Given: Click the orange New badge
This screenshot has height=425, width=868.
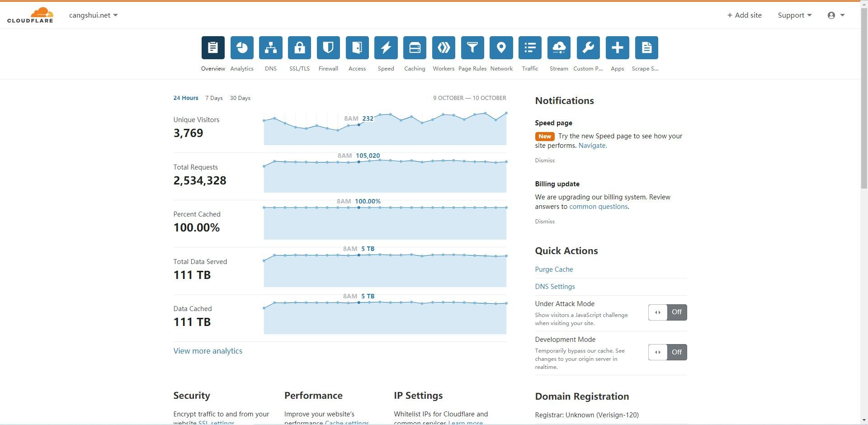Looking at the screenshot, I should coord(545,137).
